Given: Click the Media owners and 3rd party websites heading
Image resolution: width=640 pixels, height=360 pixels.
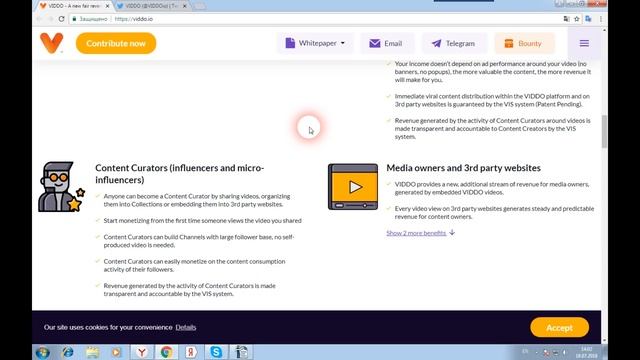Looking at the screenshot, I should [x=463, y=168].
